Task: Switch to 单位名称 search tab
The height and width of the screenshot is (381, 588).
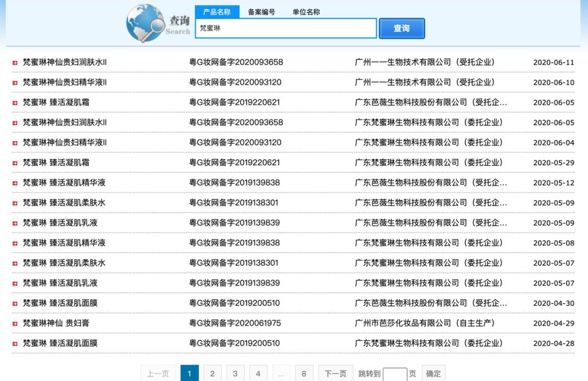Action: [x=306, y=12]
